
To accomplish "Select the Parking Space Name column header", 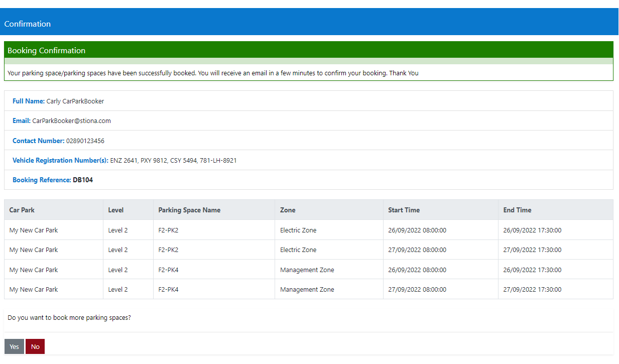I will [189, 210].
